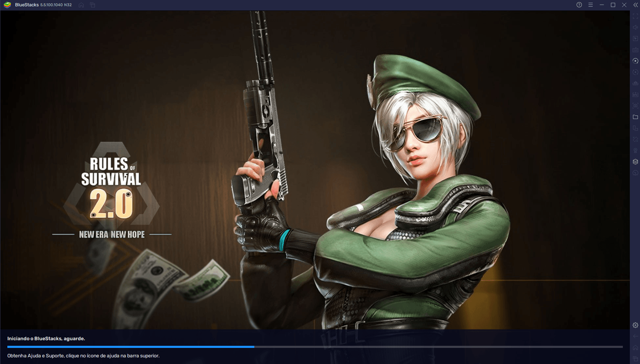Click the BlueStacks logo icon

point(7,5)
